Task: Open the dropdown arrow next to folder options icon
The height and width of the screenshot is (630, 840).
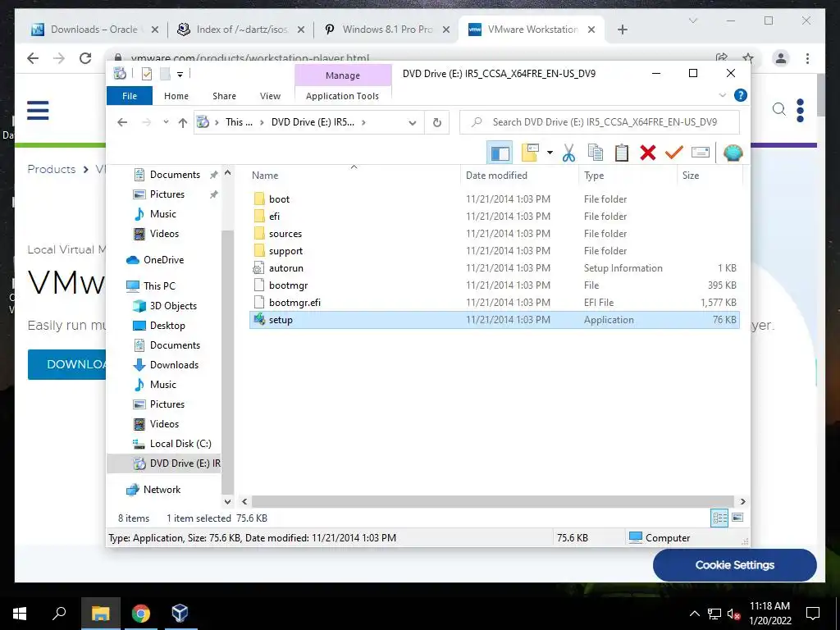Action: [550, 153]
